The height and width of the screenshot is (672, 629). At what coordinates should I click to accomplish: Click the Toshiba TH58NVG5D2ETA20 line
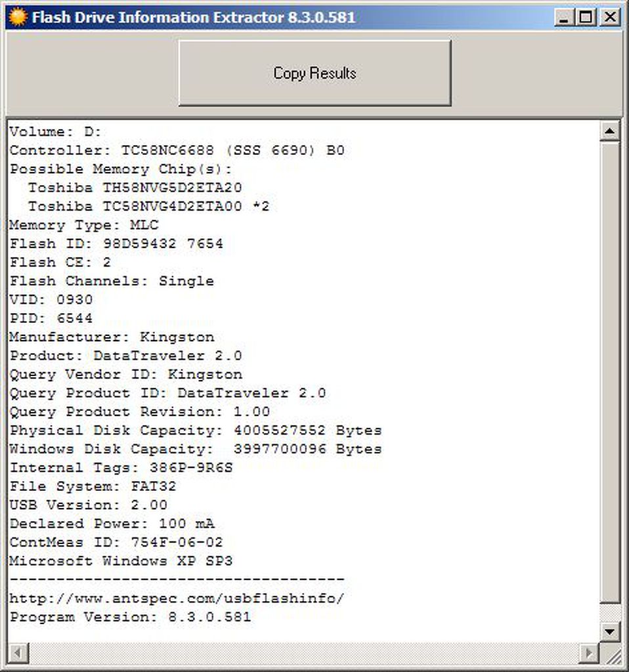pyautogui.click(x=135, y=188)
